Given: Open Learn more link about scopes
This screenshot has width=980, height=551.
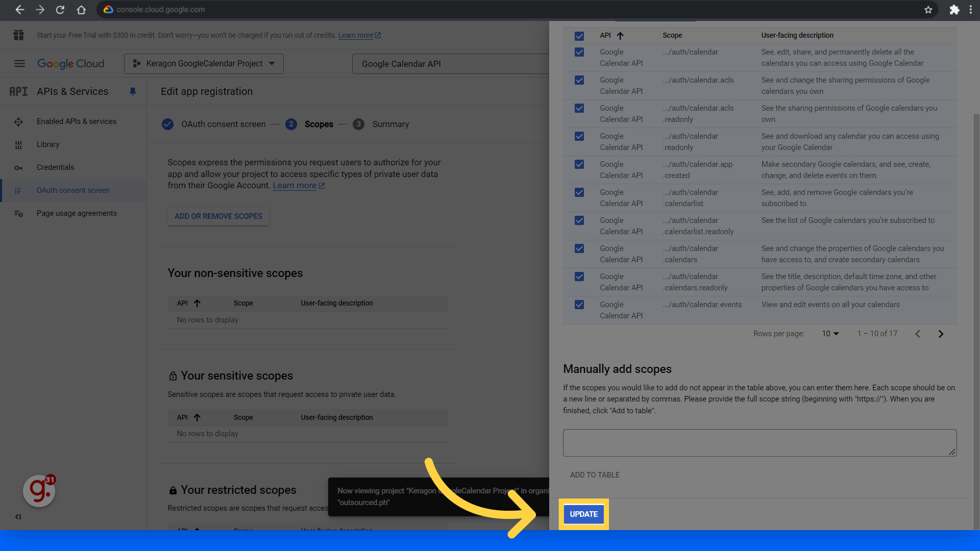Looking at the screenshot, I should point(299,186).
